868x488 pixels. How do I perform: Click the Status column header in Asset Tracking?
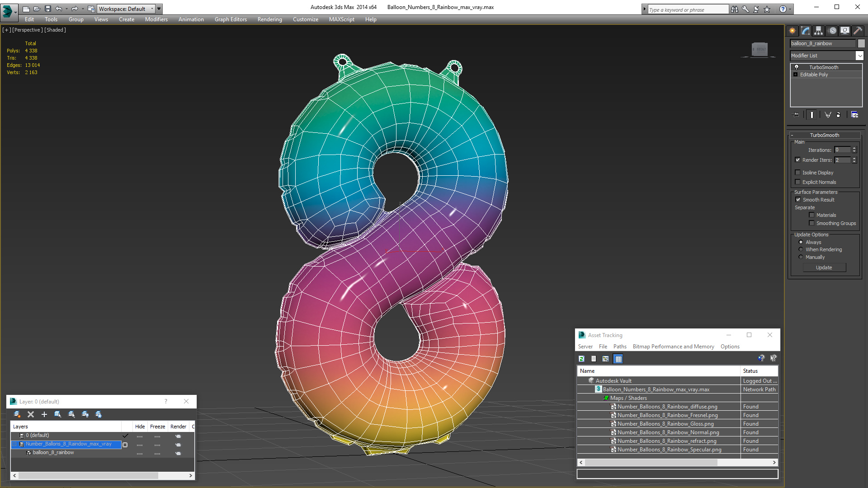click(759, 371)
